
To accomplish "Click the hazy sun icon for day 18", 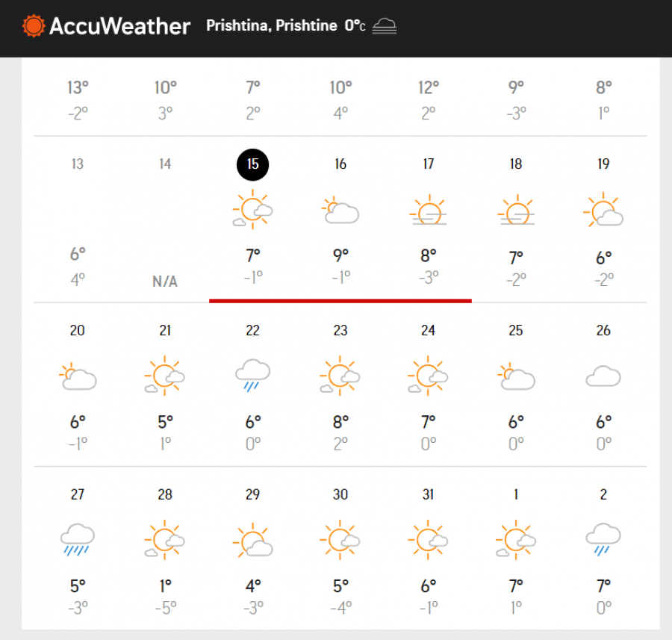I will point(516,210).
